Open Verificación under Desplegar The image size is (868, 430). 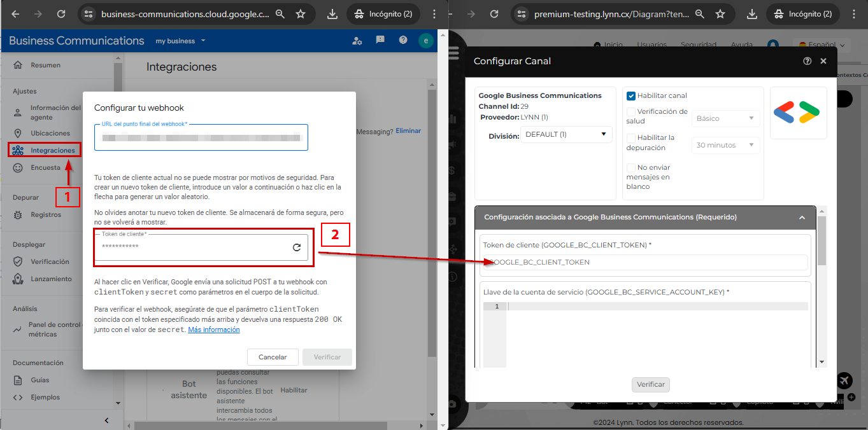coord(50,261)
